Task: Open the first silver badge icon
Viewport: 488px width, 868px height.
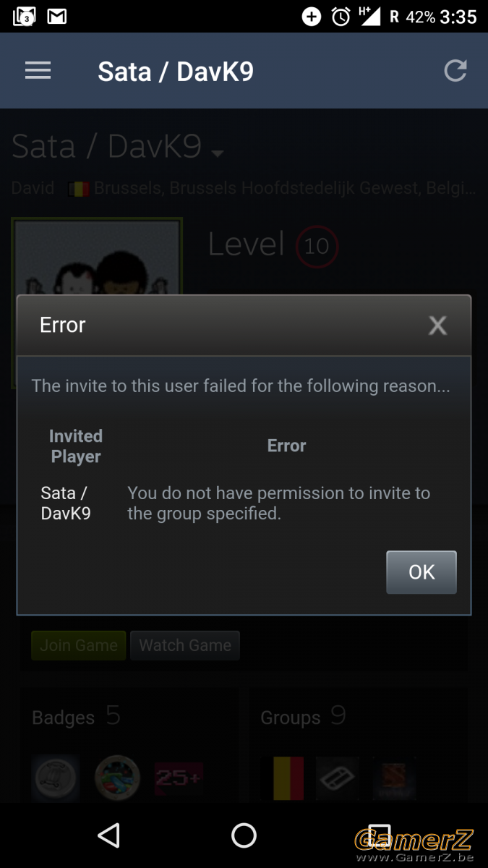Action: click(55, 778)
